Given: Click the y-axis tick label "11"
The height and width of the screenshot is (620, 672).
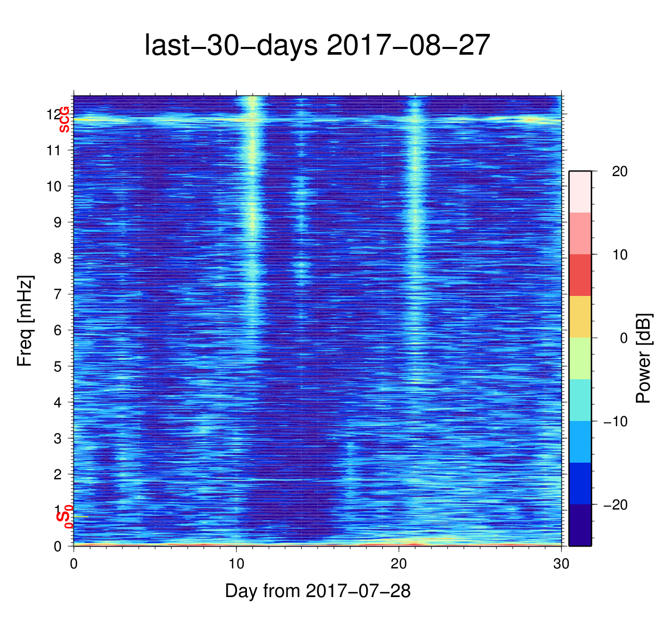Looking at the screenshot, I should click(x=54, y=151).
